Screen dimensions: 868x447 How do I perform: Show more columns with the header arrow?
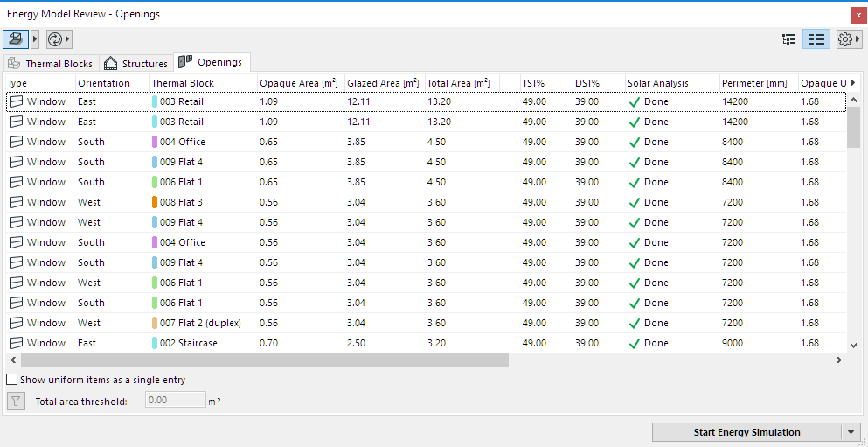853,82
